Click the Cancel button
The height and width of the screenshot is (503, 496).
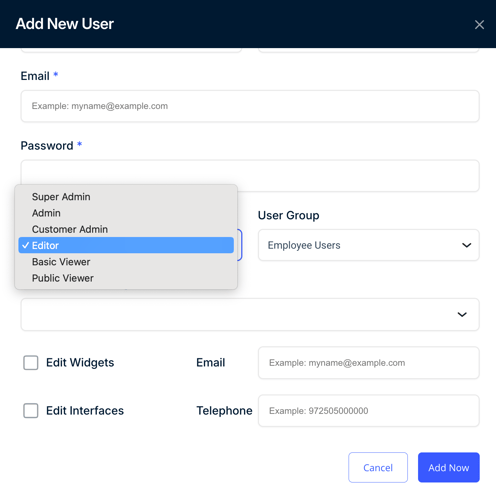[378, 467]
